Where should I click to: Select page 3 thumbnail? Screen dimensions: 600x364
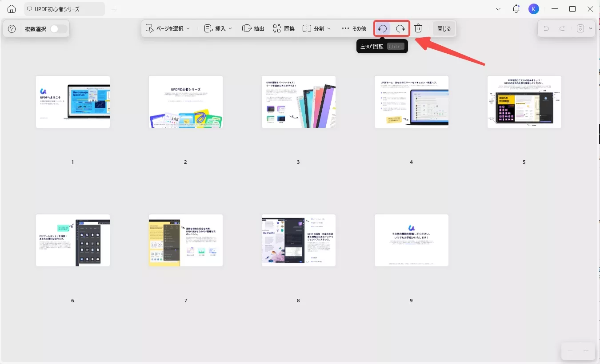299,102
